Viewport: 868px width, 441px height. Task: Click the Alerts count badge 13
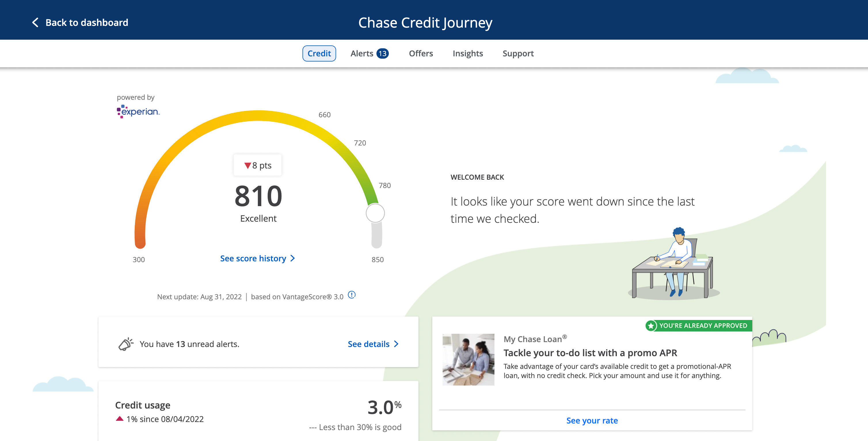click(382, 53)
